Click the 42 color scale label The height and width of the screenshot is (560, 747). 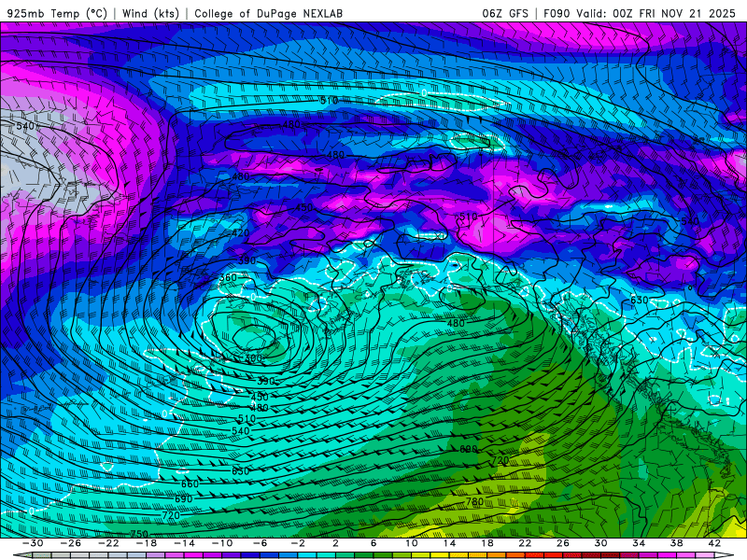click(714, 543)
